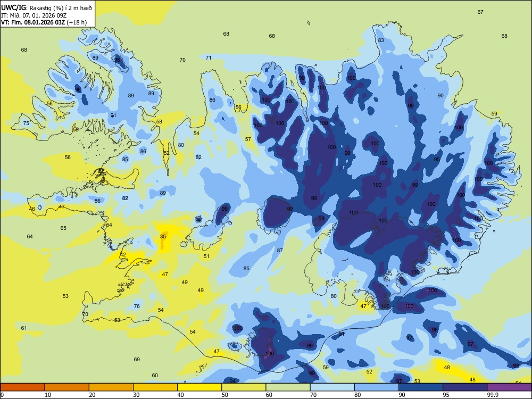
Task: Click the map value '75' in the Westfjords
Action: [26, 123]
